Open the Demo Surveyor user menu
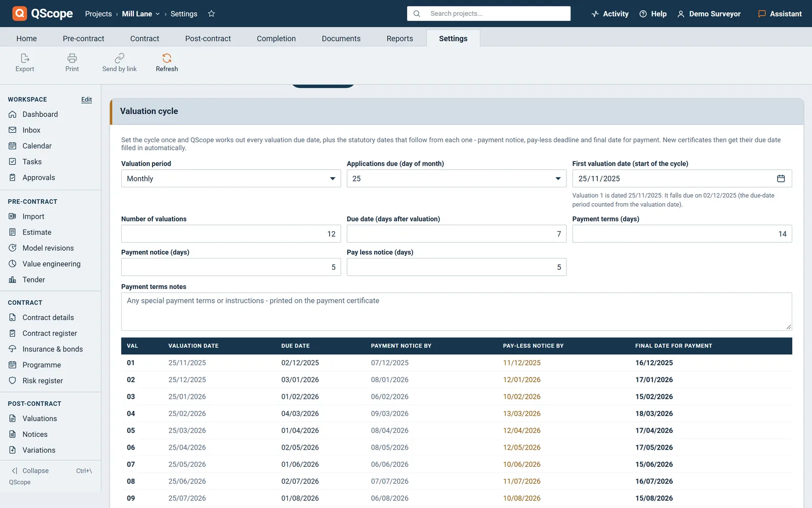The image size is (812, 508). (x=709, y=14)
